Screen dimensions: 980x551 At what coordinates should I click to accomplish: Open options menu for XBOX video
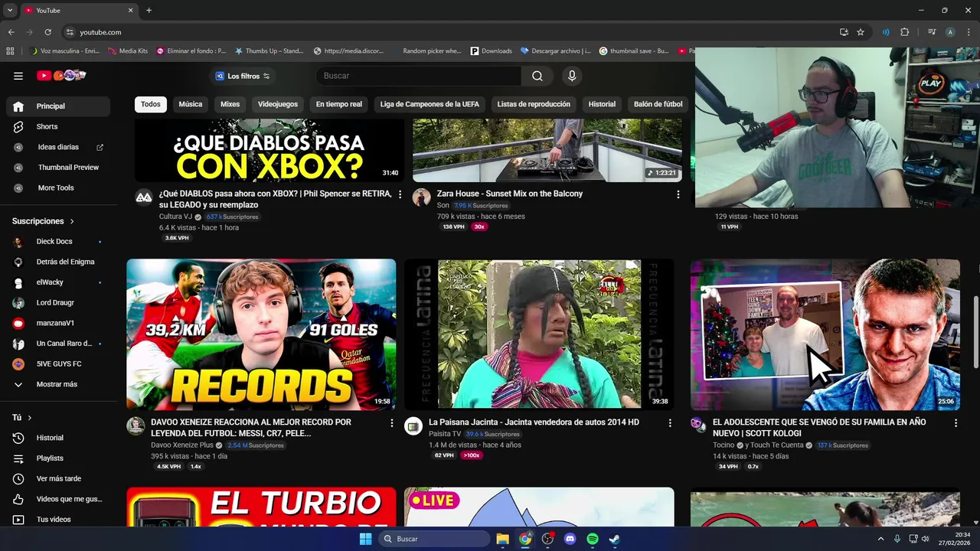pos(400,194)
